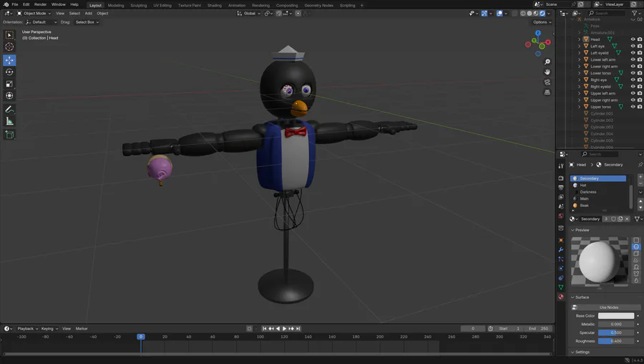Remove the selected material slot
644x364 pixels.
point(640,183)
